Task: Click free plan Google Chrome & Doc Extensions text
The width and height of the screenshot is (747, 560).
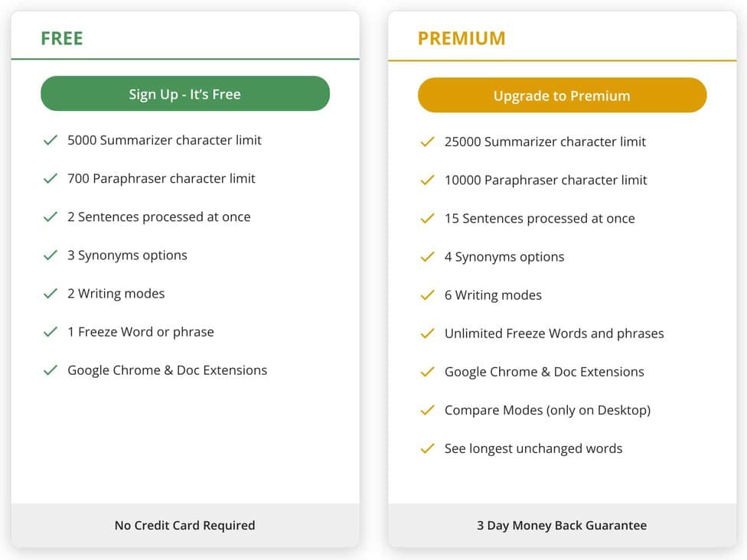Action: click(167, 370)
